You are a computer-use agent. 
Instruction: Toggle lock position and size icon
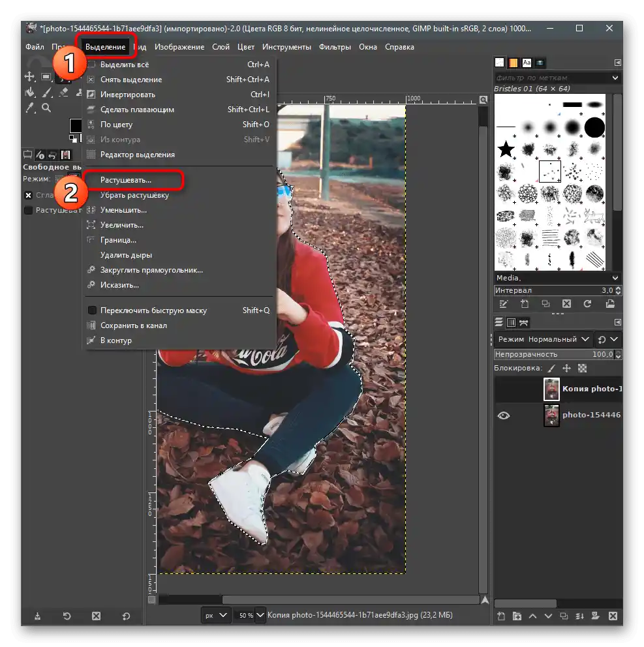coord(566,368)
